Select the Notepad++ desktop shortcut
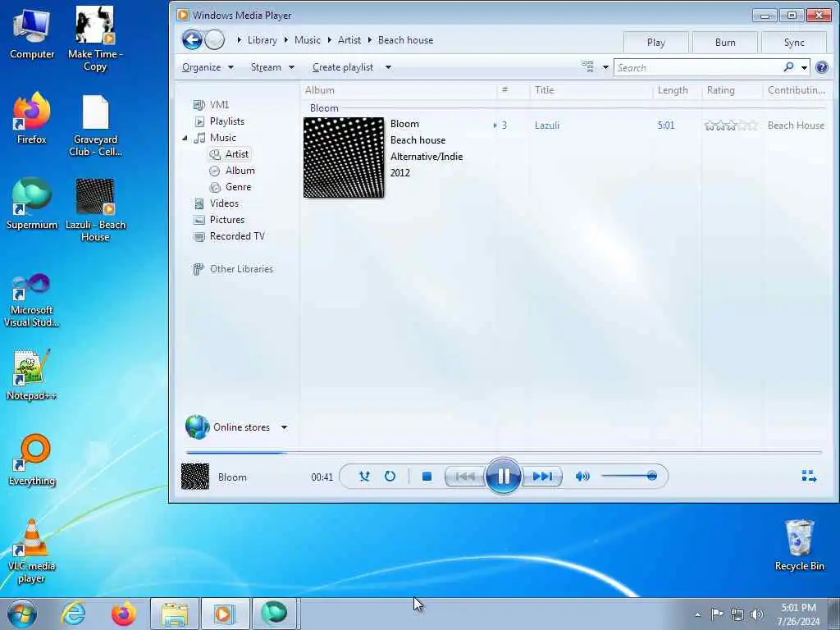Viewport: 840px width, 630px height. click(x=32, y=375)
